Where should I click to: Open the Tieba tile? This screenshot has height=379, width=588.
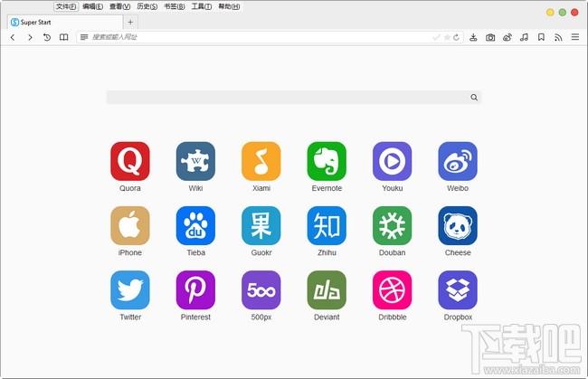point(195,225)
